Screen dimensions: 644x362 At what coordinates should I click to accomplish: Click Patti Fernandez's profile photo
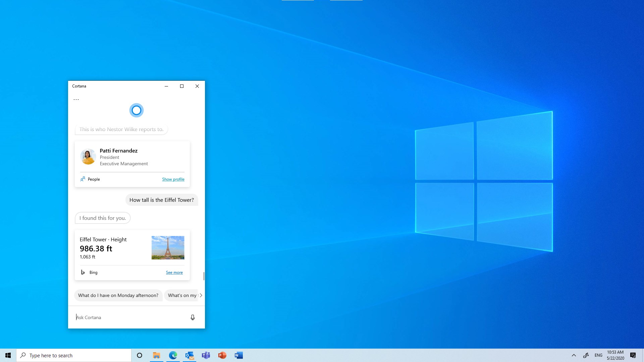pyautogui.click(x=88, y=157)
